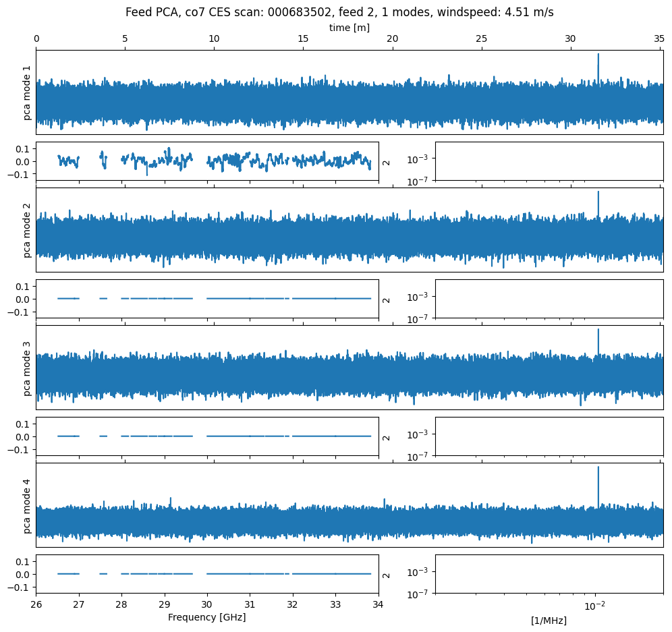Click the "[1/MHz]" axis label

pos(549,621)
